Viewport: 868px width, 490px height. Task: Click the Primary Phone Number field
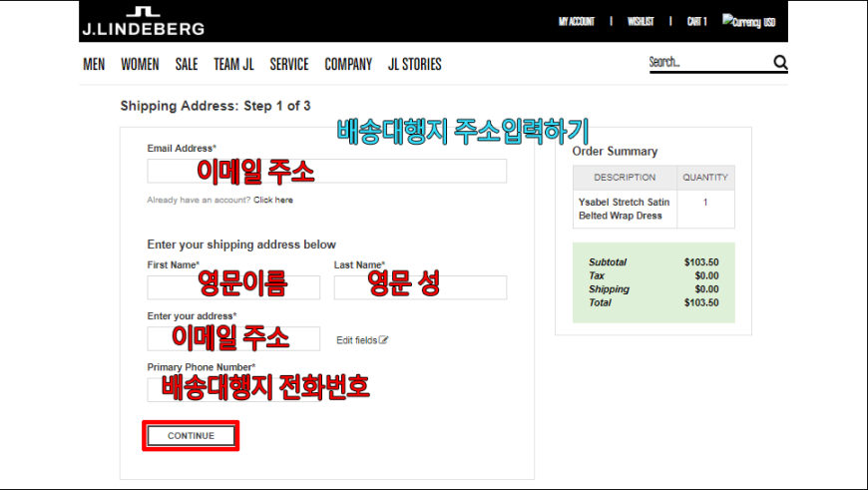[x=233, y=390]
